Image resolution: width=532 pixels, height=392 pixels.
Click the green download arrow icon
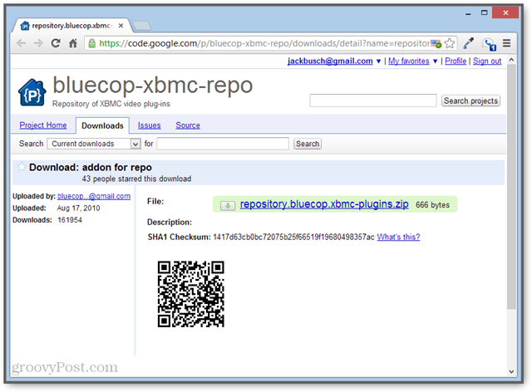[x=228, y=205]
